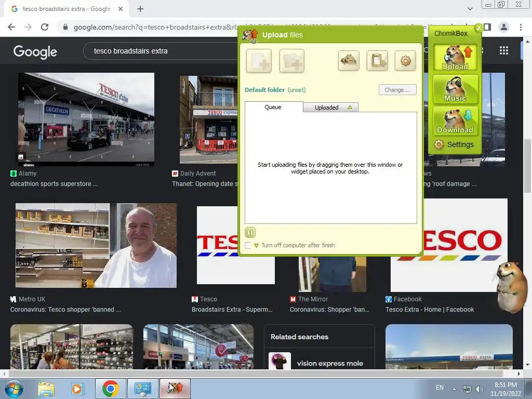Click the Add file button in Upload files
532x399 pixels.
click(x=259, y=61)
